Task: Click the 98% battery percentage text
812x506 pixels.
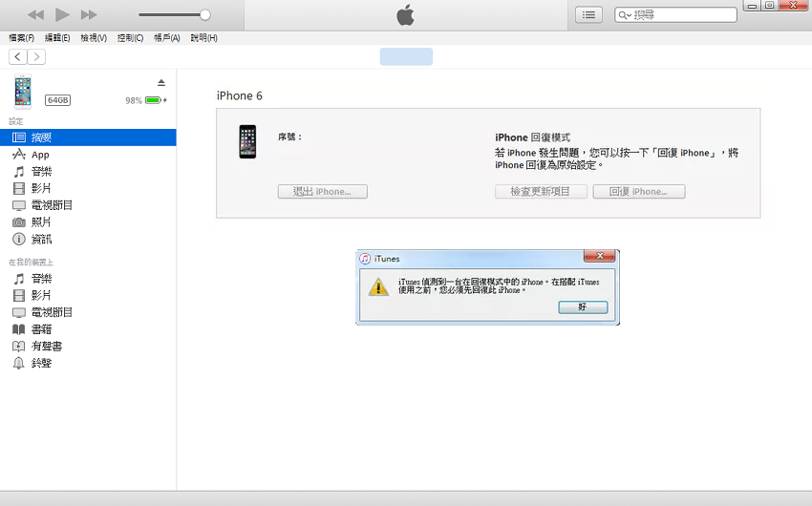Action: 134,100
